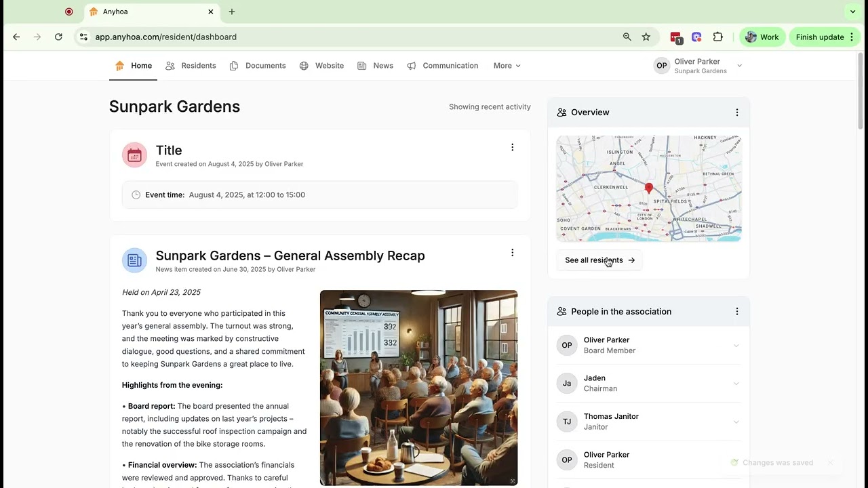Click Finish update button

(825, 37)
